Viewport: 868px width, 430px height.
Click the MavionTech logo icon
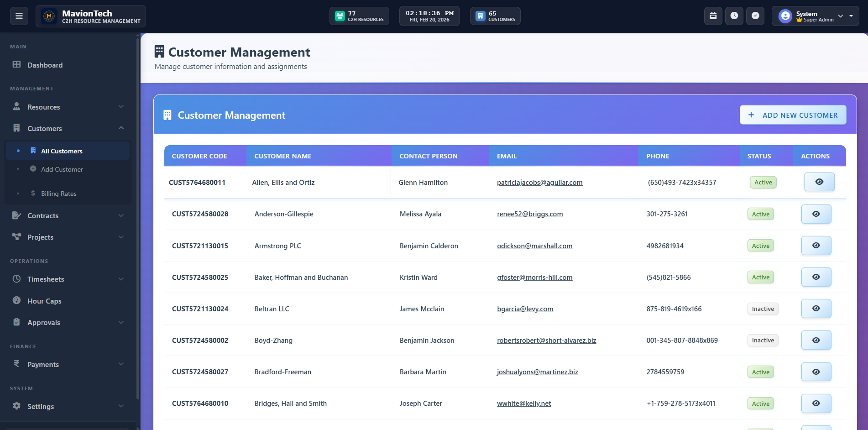click(49, 16)
